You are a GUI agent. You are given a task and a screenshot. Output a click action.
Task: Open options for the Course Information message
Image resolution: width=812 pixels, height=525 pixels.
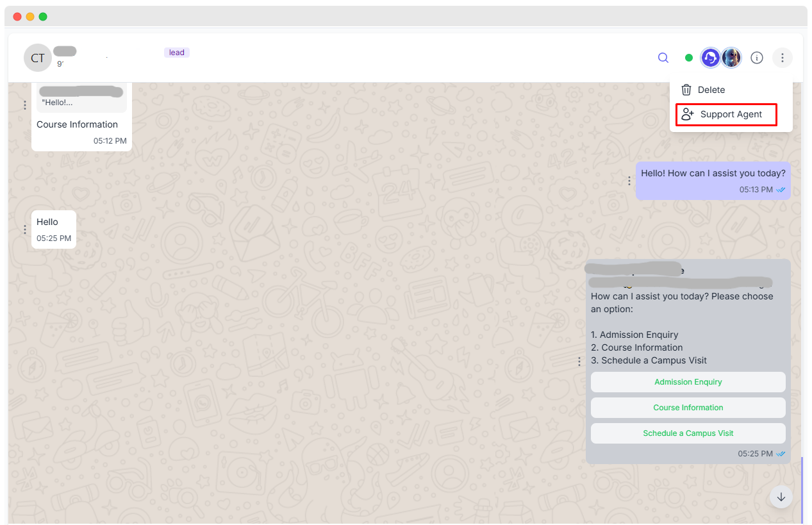click(25, 104)
